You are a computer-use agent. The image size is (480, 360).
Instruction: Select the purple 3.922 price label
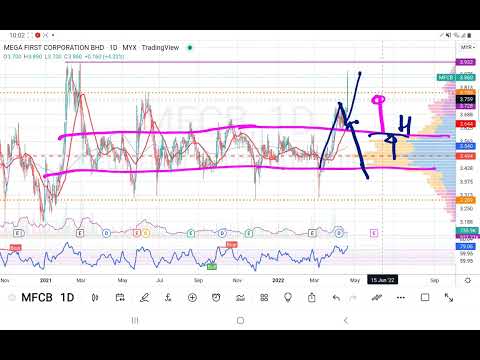tap(466, 62)
